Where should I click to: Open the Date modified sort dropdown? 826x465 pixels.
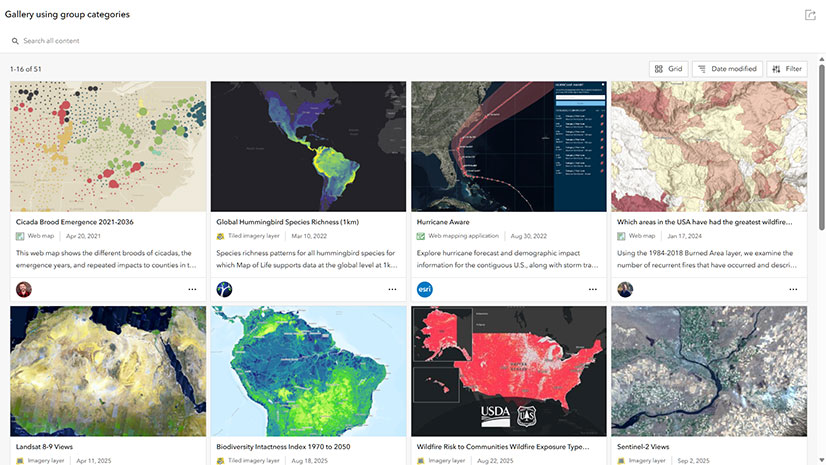tap(727, 69)
